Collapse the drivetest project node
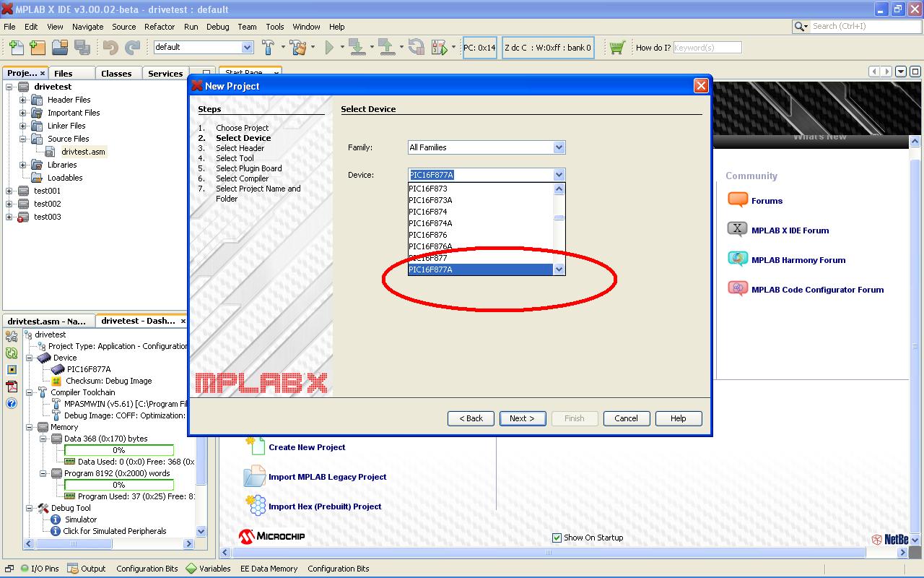 [x=9, y=87]
